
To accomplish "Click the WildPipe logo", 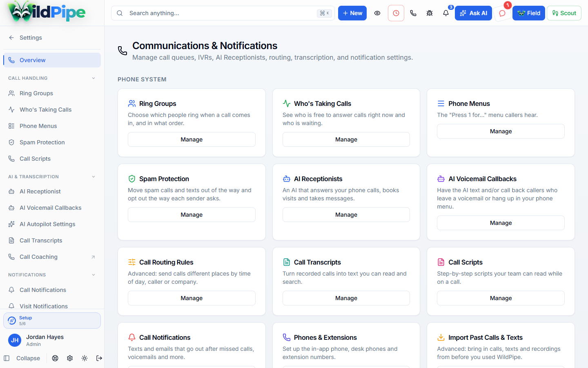I will tap(47, 12).
